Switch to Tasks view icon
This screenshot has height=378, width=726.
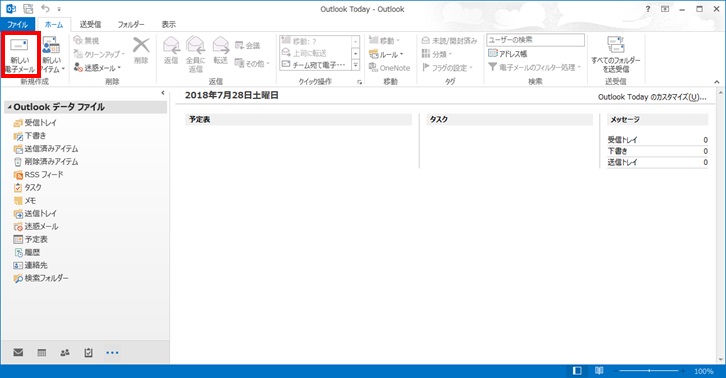[88, 353]
